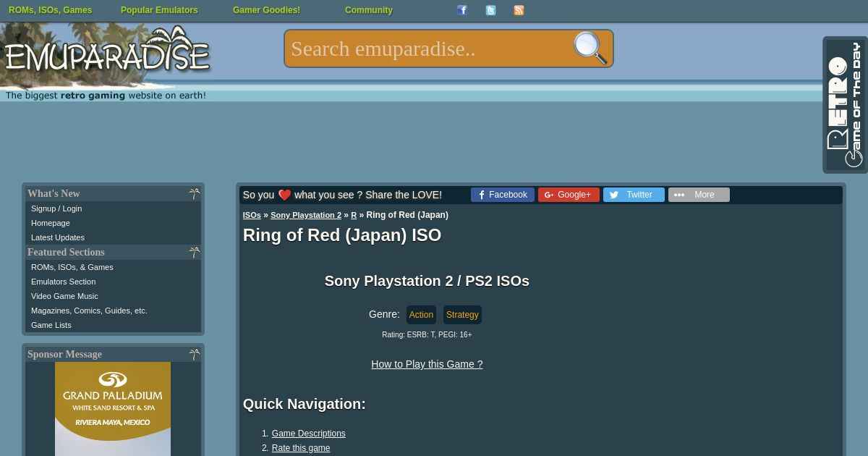Click palm tree icon beside Sponsor Message
Screen dimensions: 868x456
click(194, 354)
